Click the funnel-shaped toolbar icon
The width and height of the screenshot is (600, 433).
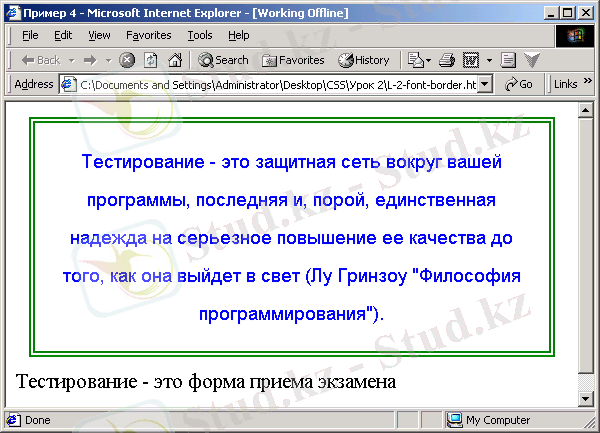pos(532,60)
